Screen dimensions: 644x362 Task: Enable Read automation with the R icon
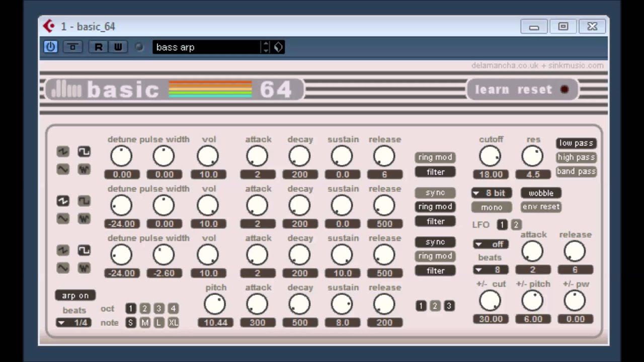[x=99, y=47]
